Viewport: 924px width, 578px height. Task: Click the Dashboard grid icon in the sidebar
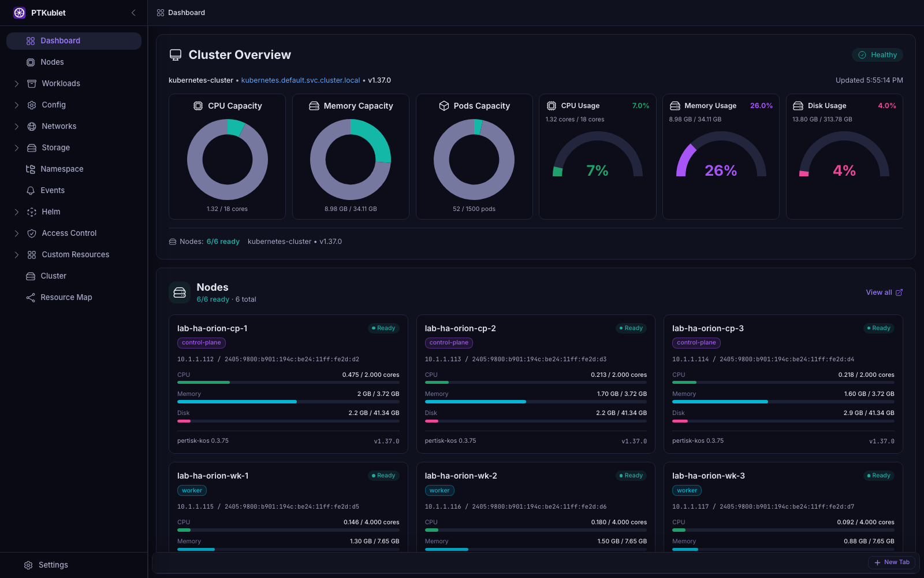(31, 41)
